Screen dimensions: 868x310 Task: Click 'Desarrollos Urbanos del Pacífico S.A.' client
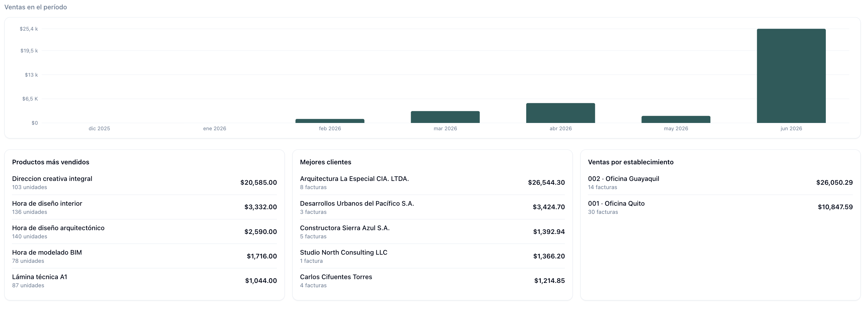pos(432,207)
